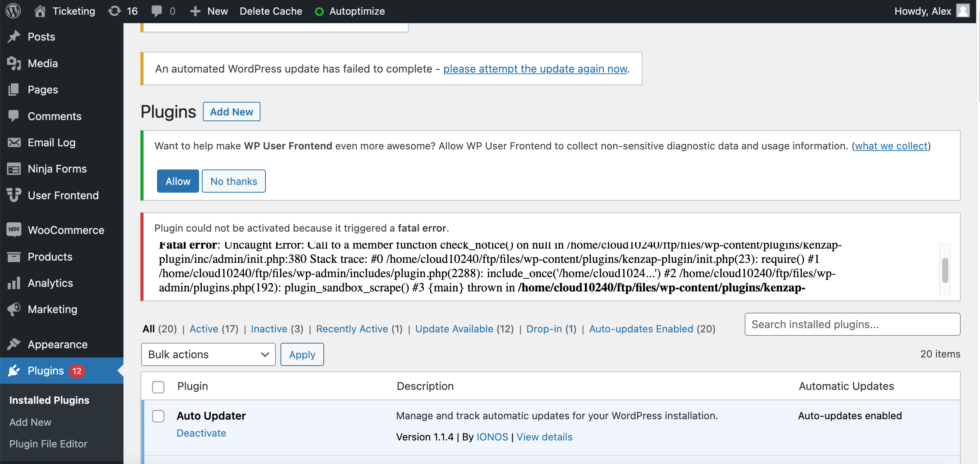
Task: Click the WooCommerce Woo icon
Action: pyautogui.click(x=14, y=230)
